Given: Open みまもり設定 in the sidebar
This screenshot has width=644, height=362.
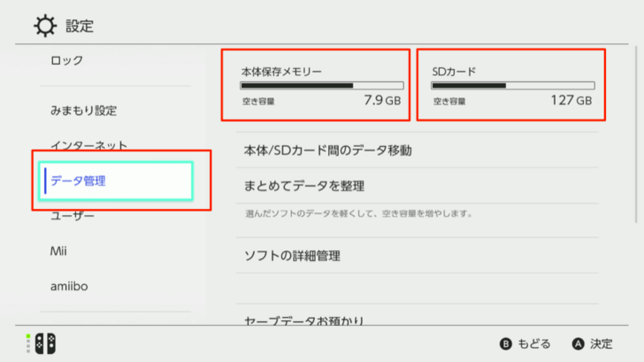Looking at the screenshot, I should coord(83,111).
